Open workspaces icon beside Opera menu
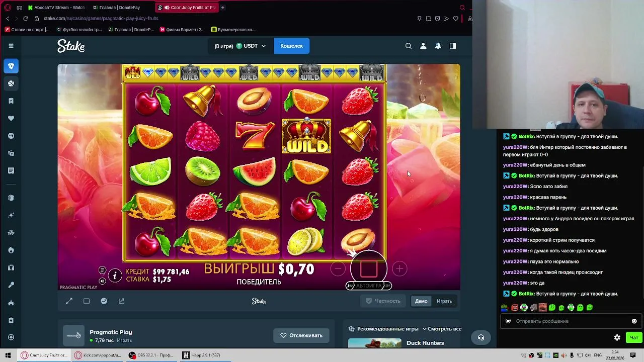The width and height of the screenshot is (644, 362). click(x=19, y=8)
